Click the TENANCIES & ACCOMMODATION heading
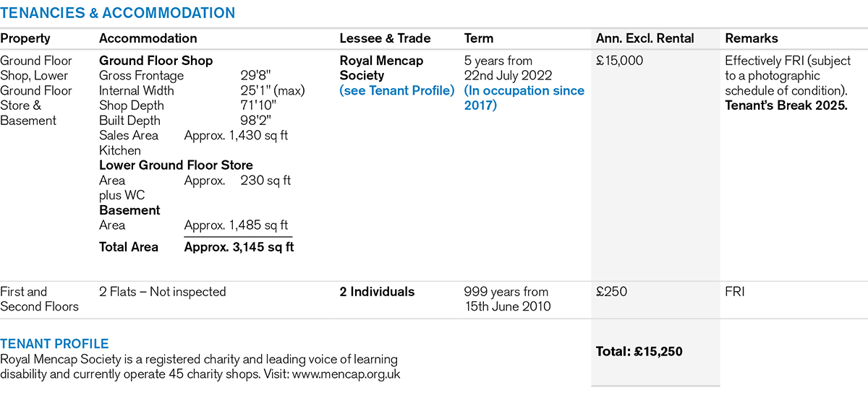 (x=117, y=13)
